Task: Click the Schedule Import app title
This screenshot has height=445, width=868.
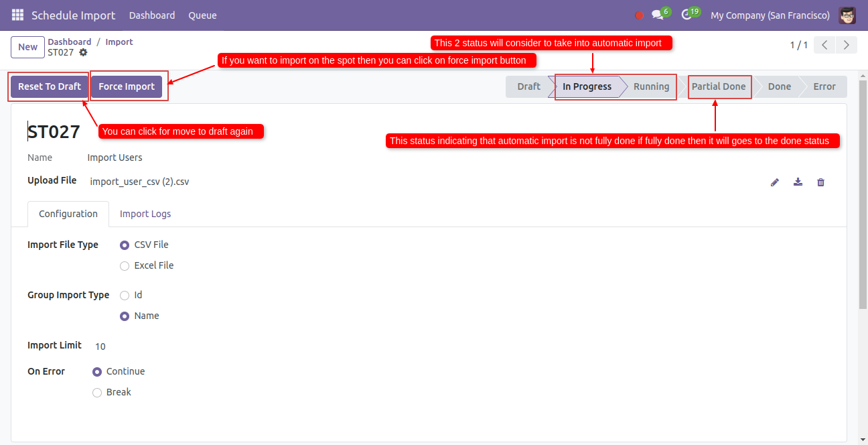Action: coord(74,15)
